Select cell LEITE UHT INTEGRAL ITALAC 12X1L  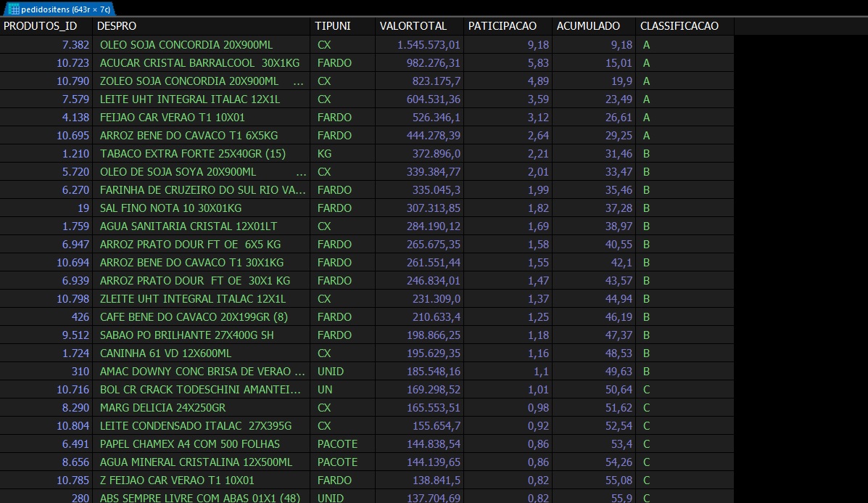click(x=202, y=99)
